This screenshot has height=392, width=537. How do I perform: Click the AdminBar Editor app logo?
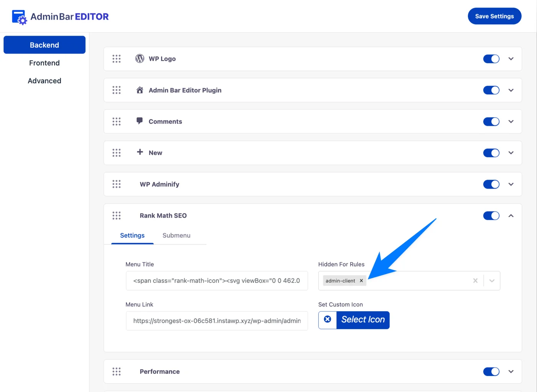tap(20, 16)
